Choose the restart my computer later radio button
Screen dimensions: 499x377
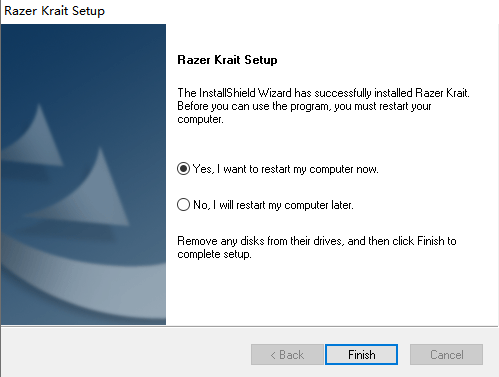point(183,205)
